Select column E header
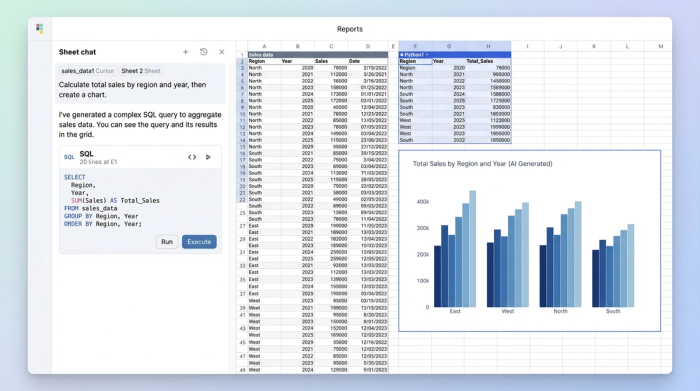Screen dimensions: 700x391 coord(393,46)
